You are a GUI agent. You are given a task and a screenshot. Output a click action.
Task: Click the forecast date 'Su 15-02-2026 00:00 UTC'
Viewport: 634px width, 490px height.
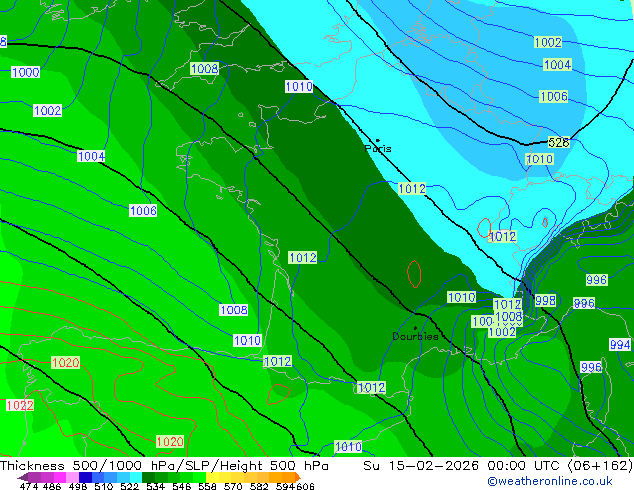(x=463, y=466)
